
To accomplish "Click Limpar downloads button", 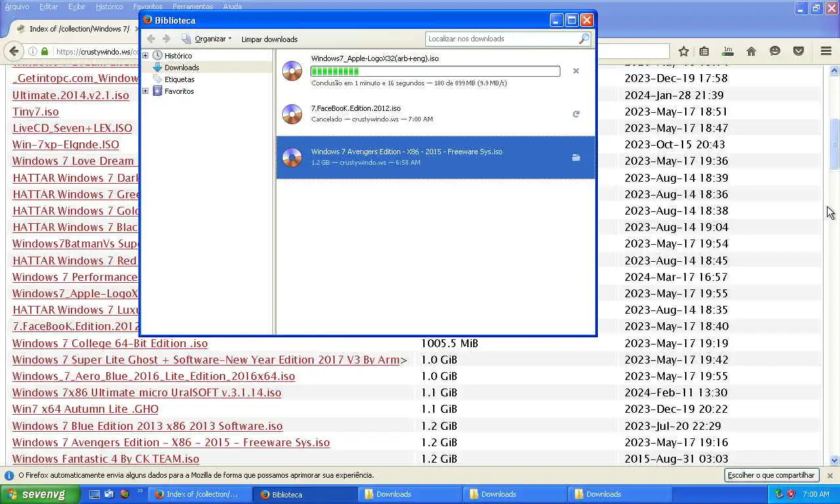I will pos(269,39).
